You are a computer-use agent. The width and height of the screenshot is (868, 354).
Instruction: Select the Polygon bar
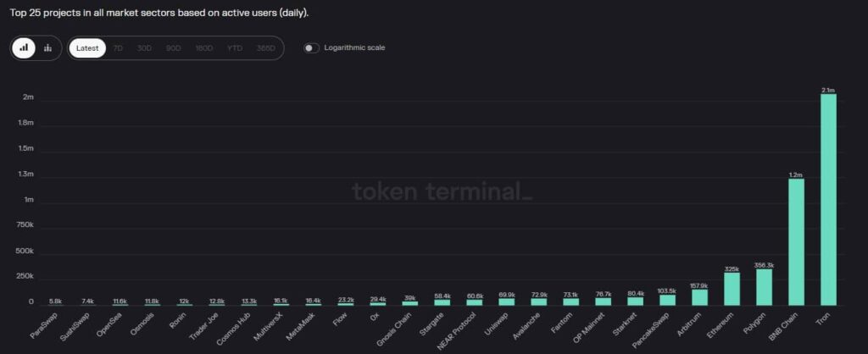point(764,287)
